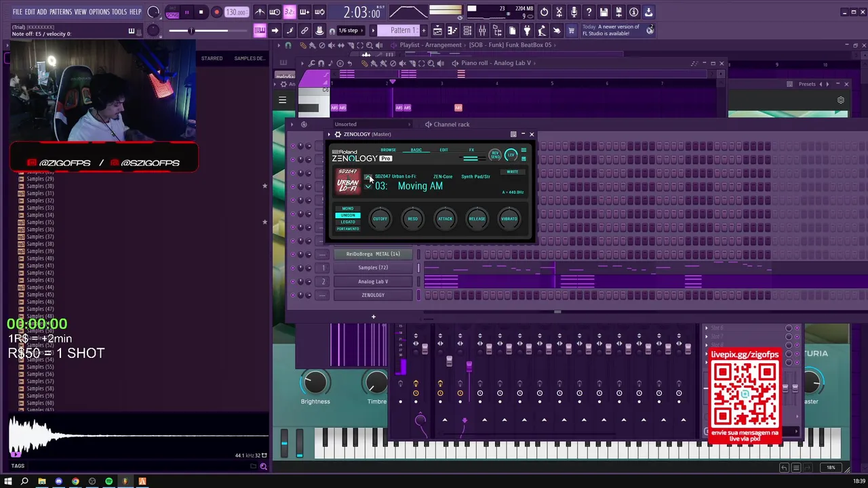Screen dimensions: 868x488
Task: Open ZENOLOGY hamburger menu icon
Action: click(x=524, y=150)
